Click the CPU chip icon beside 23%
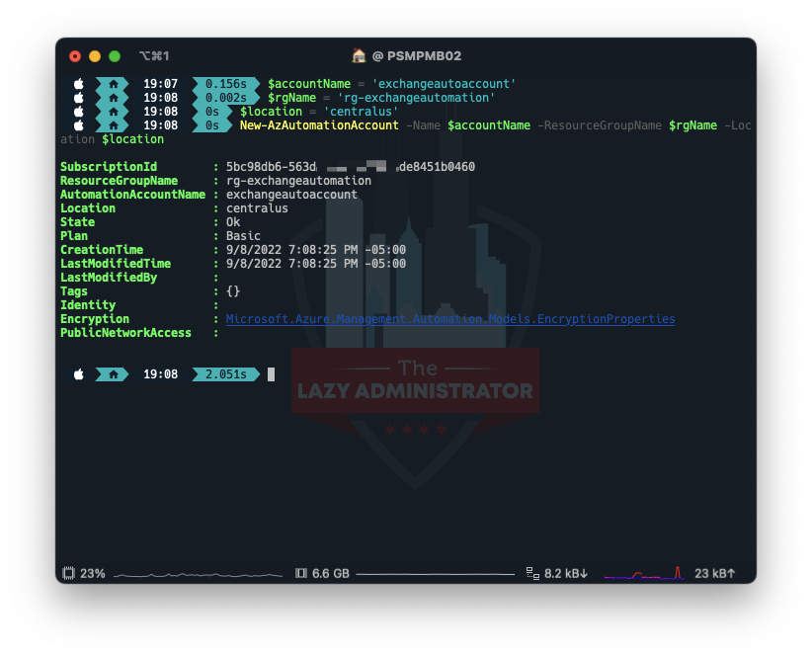 [68, 573]
